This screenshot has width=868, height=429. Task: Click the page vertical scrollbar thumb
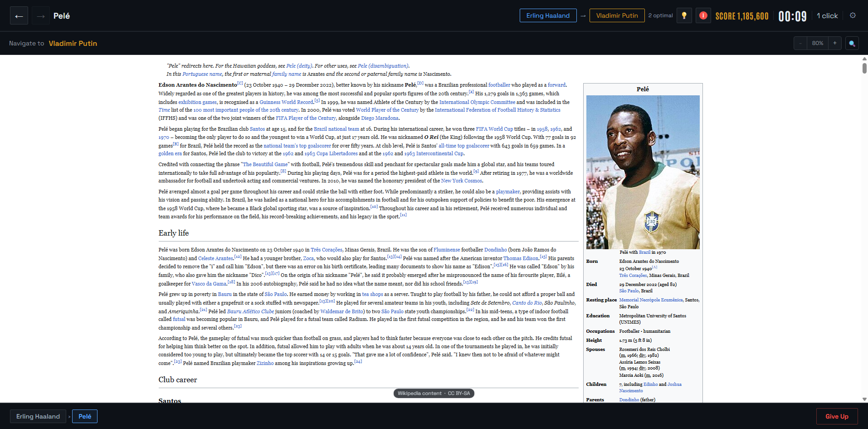pos(864,68)
